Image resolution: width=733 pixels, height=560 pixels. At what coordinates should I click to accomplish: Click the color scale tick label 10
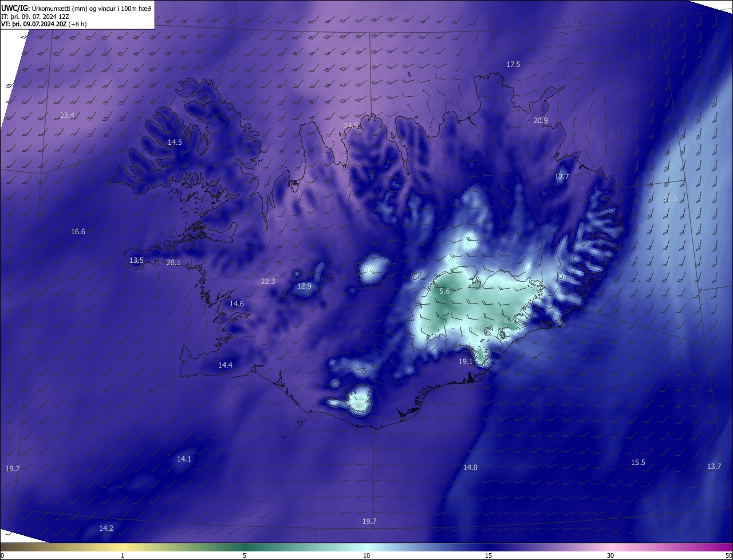[366, 555]
